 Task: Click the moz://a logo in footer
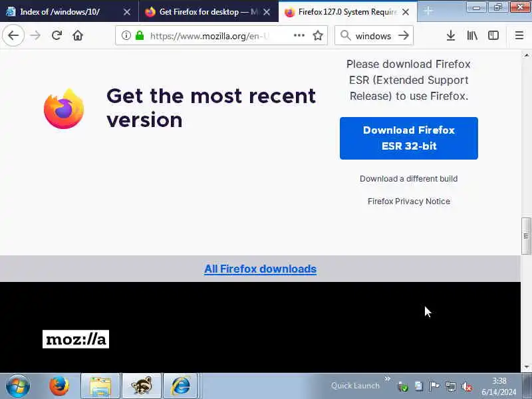tap(76, 339)
